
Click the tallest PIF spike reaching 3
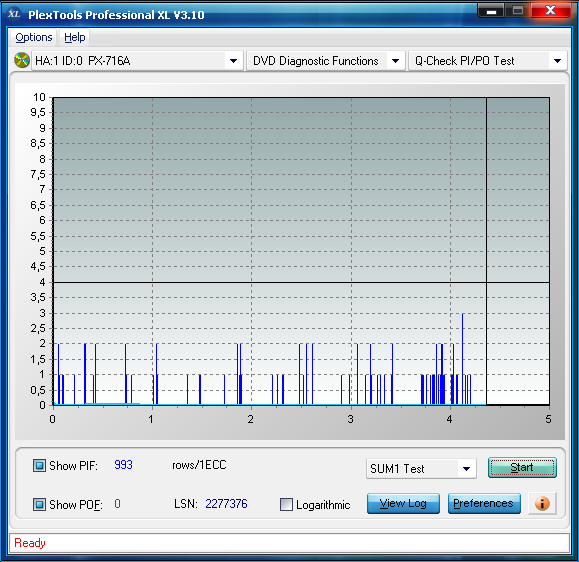coord(463,359)
